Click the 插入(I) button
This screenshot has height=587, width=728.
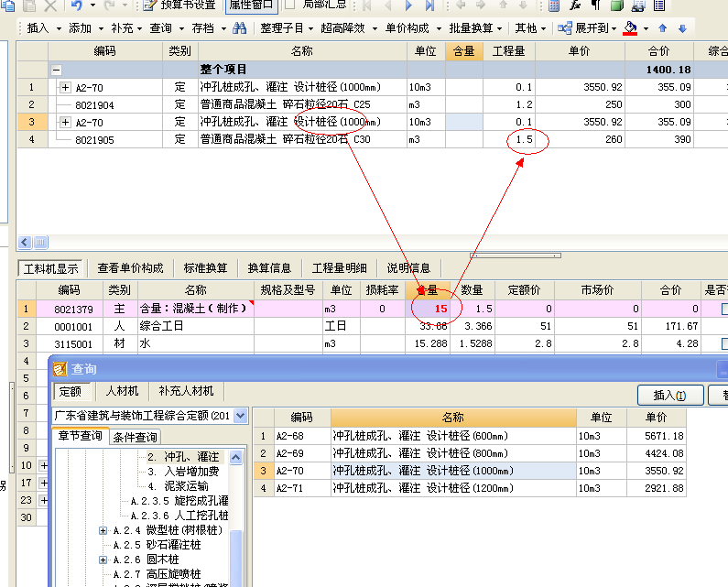670,396
